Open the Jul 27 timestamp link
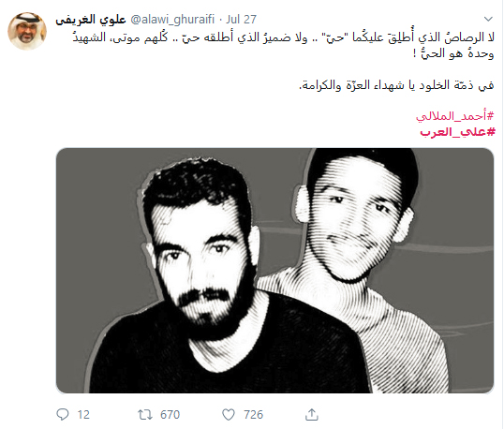 [x=241, y=20]
